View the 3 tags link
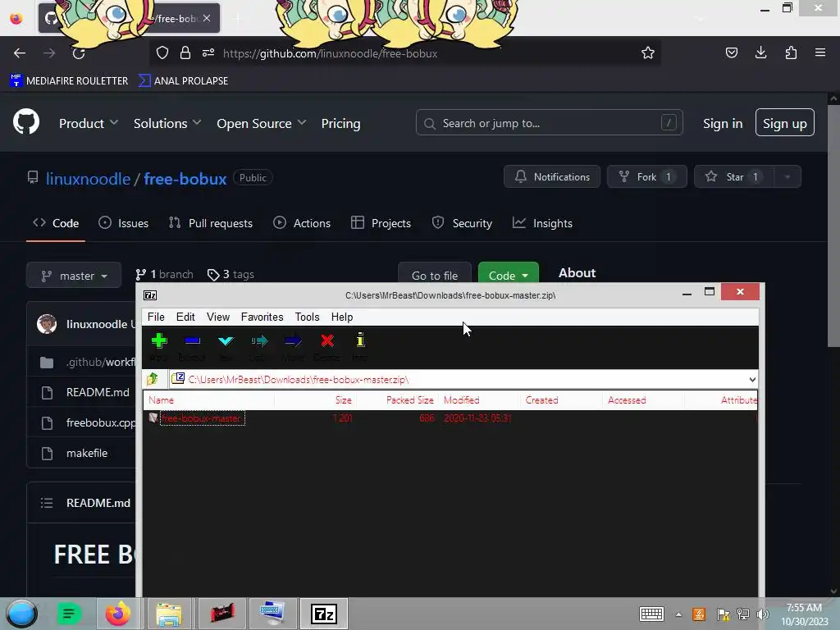The width and height of the screenshot is (840, 630). 231,274
